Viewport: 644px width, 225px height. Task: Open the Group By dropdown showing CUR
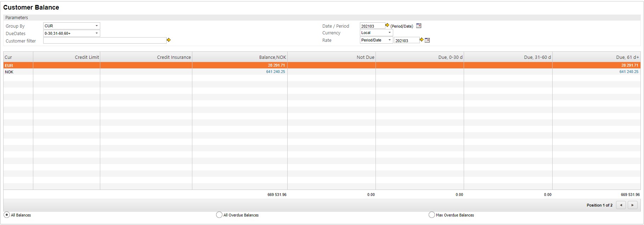[72, 26]
